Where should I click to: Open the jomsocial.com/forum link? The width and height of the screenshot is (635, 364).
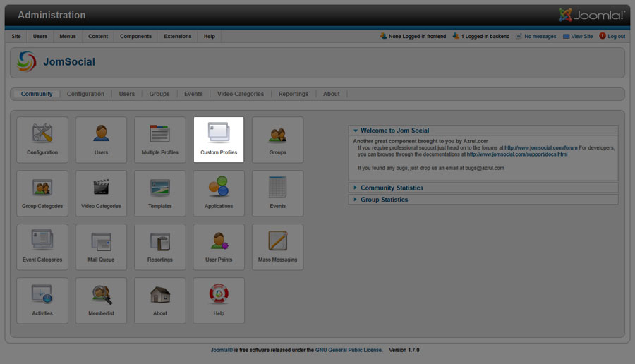click(x=541, y=147)
